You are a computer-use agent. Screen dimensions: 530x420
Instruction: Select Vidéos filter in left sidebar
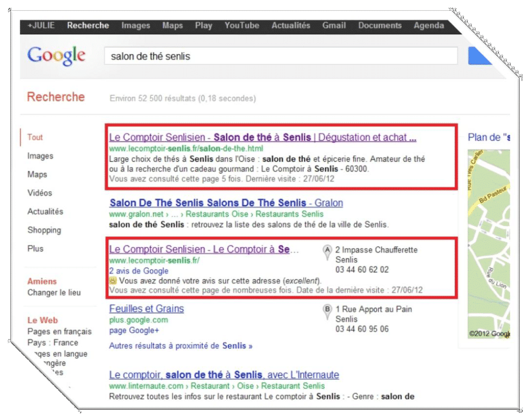39,193
